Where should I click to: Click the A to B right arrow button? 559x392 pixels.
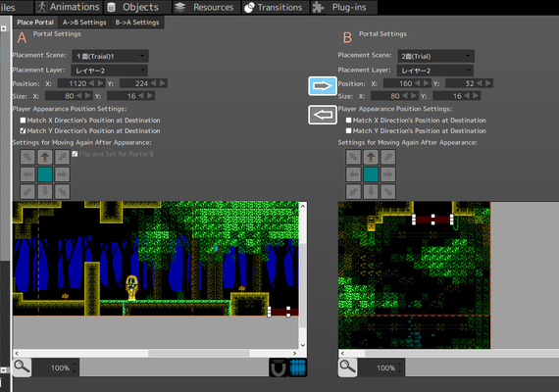[x=323, y=86]
